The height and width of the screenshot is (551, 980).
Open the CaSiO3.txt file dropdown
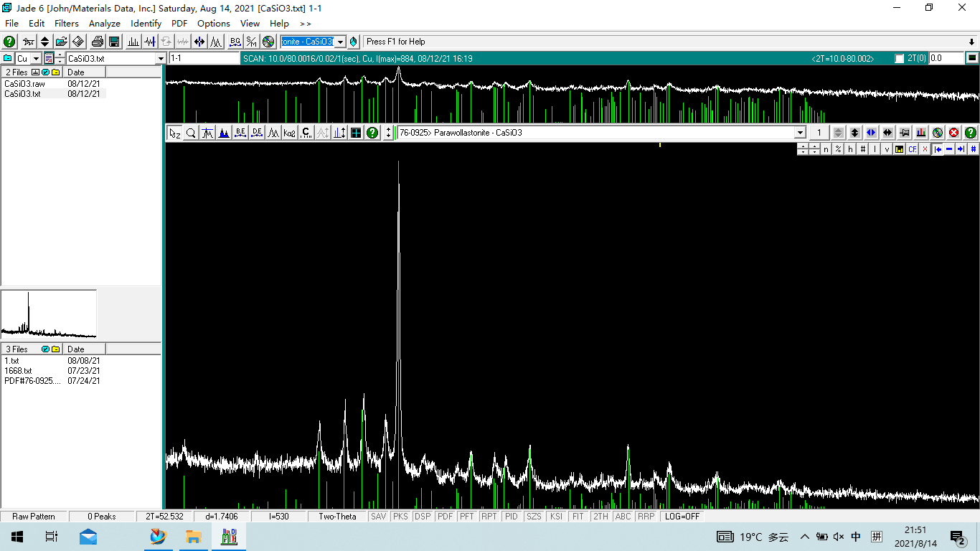[x=161, y=58]
